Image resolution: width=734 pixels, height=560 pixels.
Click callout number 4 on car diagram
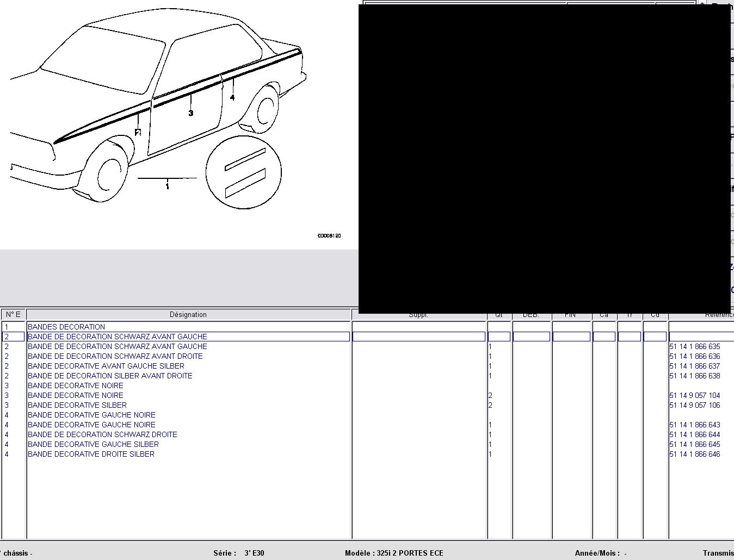click(232, 98)
